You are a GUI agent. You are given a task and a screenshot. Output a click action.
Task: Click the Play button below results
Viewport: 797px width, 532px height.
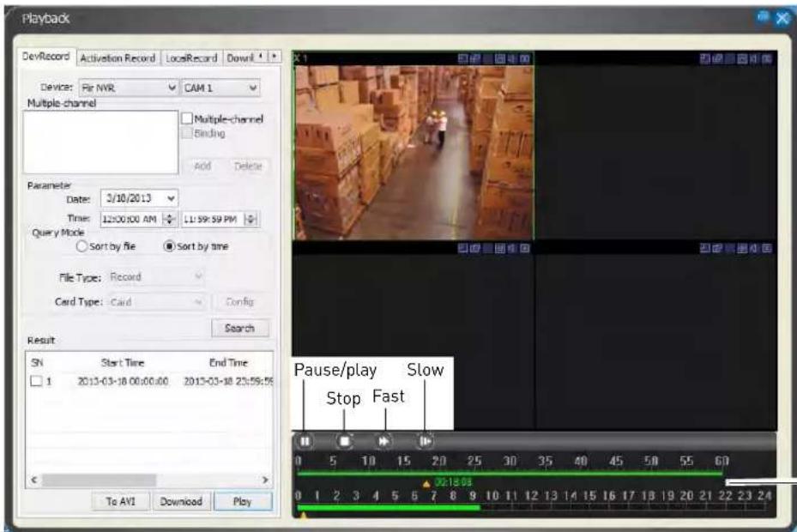pyautogui.click(x=243, y=501)
